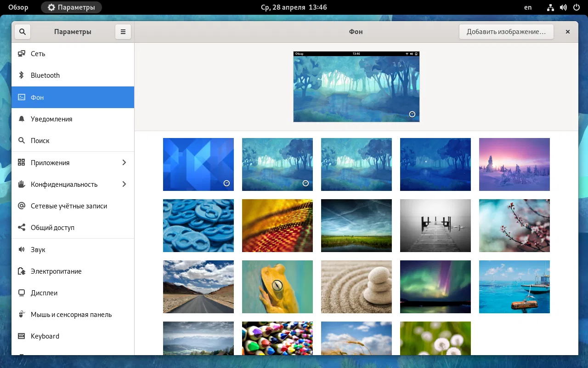
Task: Click the mouse icon for Мышь и сенсорная панель
Action: [22, 314]
